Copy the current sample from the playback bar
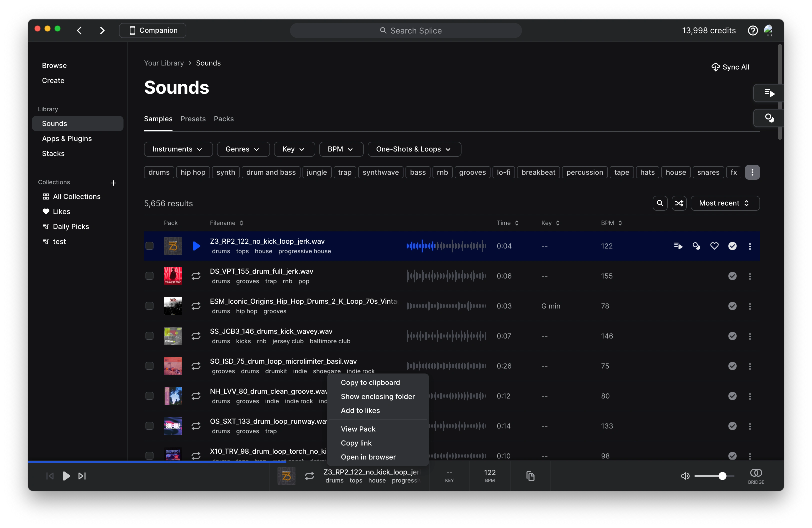 [530, 476]
